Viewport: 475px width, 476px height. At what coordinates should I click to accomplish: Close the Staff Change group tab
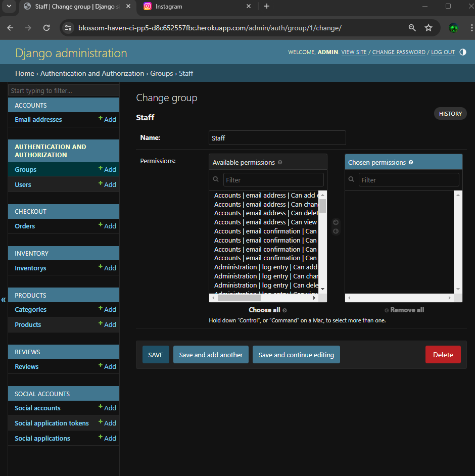tap(128, 6)
